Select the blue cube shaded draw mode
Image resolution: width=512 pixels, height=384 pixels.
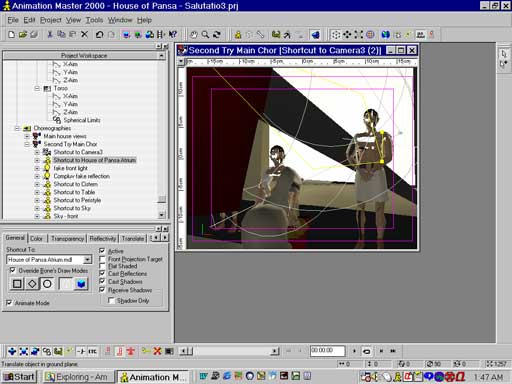[81, 284]
